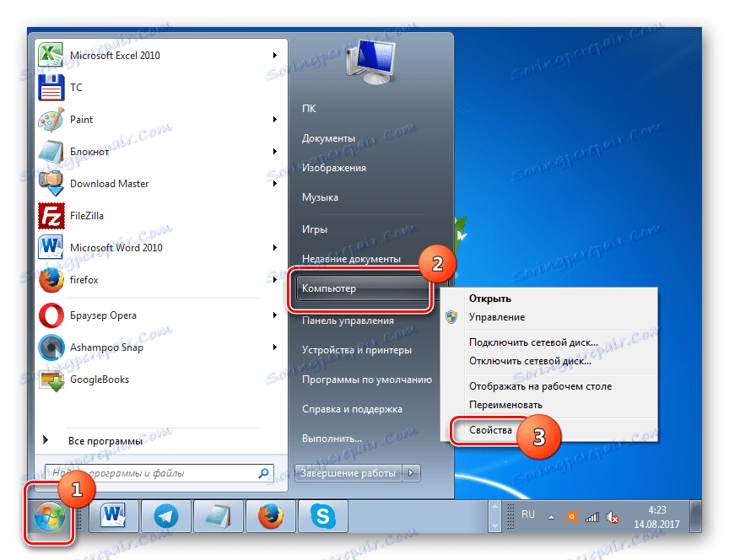The height and width of the screenshot is (560, 729).
Task: Click the Windows Start orb button
Action: tap(49, 516)
